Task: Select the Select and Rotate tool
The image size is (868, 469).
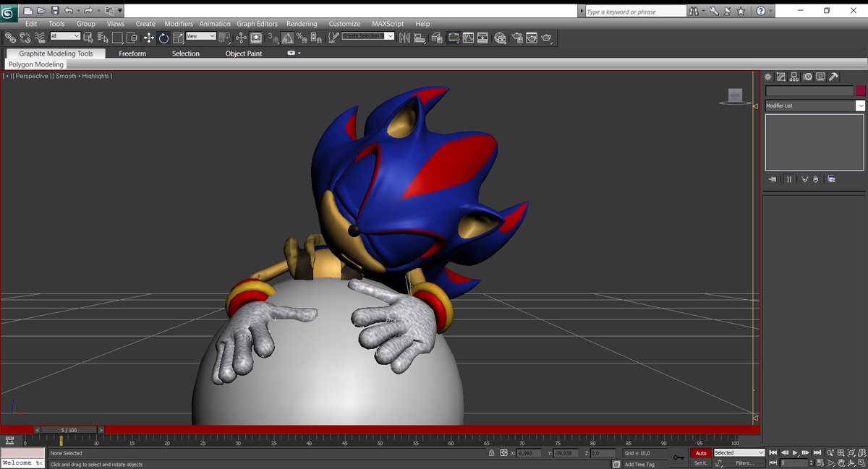Action: tap(163, 37)
